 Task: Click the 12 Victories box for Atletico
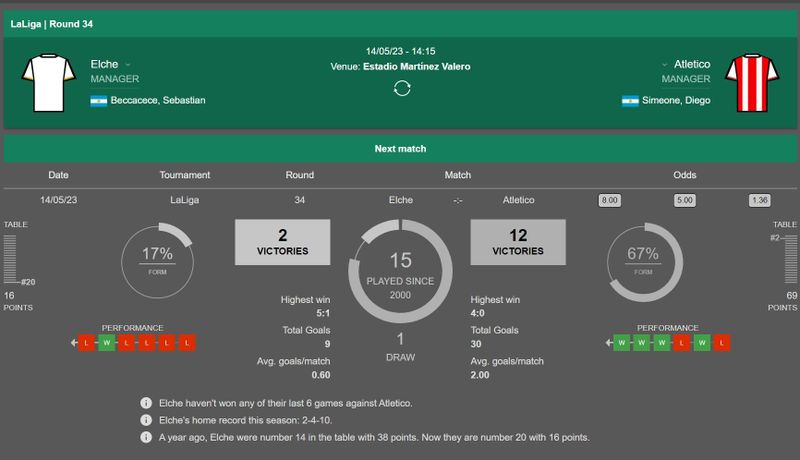point(518,242)
